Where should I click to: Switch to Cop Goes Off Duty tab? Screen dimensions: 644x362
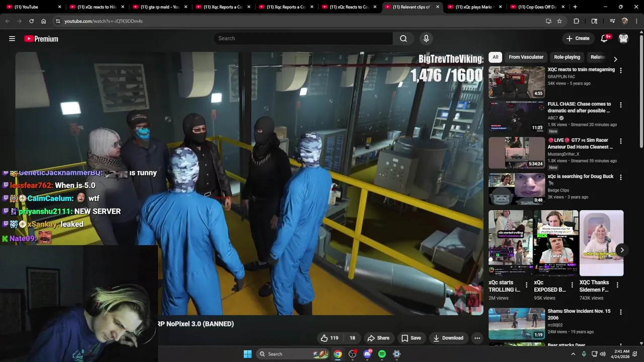coord(537,7)
